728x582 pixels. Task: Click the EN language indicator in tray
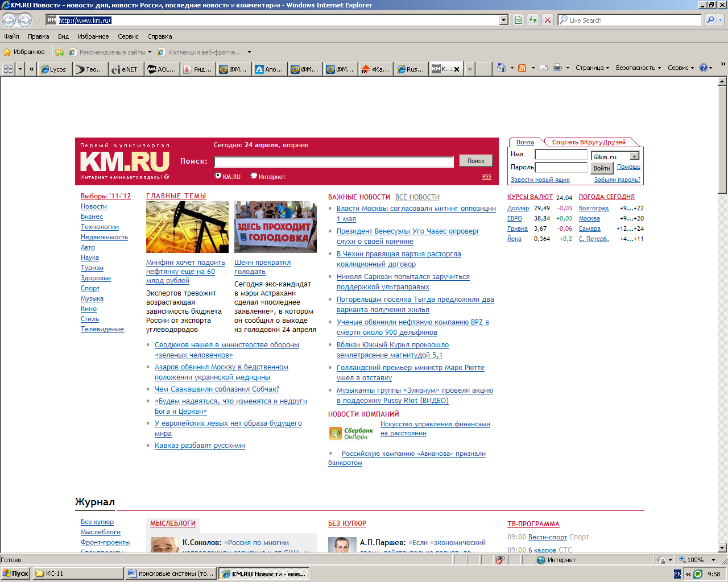coord(677,574)
